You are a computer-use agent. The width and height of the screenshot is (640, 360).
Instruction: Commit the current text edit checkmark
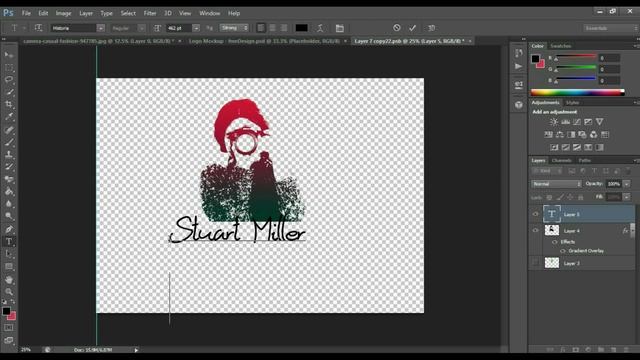point(412,28)
